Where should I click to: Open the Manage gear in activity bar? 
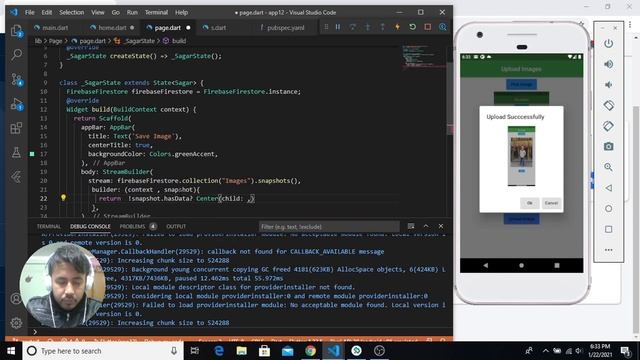click(16, 323)
